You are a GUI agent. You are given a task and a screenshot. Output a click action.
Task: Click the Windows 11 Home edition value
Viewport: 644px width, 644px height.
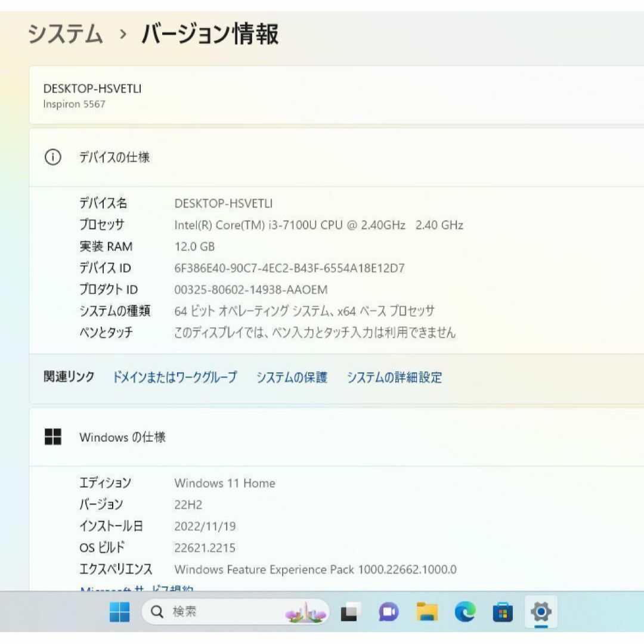point(225,483)
